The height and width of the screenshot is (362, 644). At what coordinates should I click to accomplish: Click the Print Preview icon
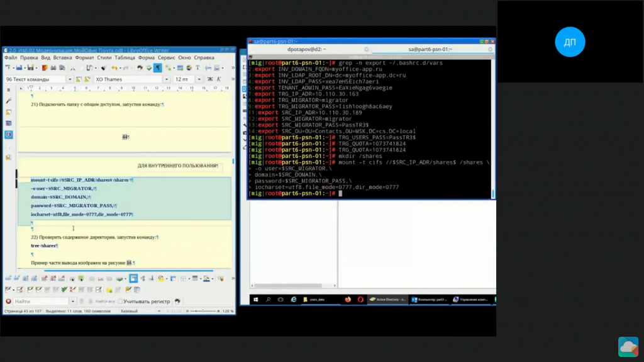(x=62, y=68)
